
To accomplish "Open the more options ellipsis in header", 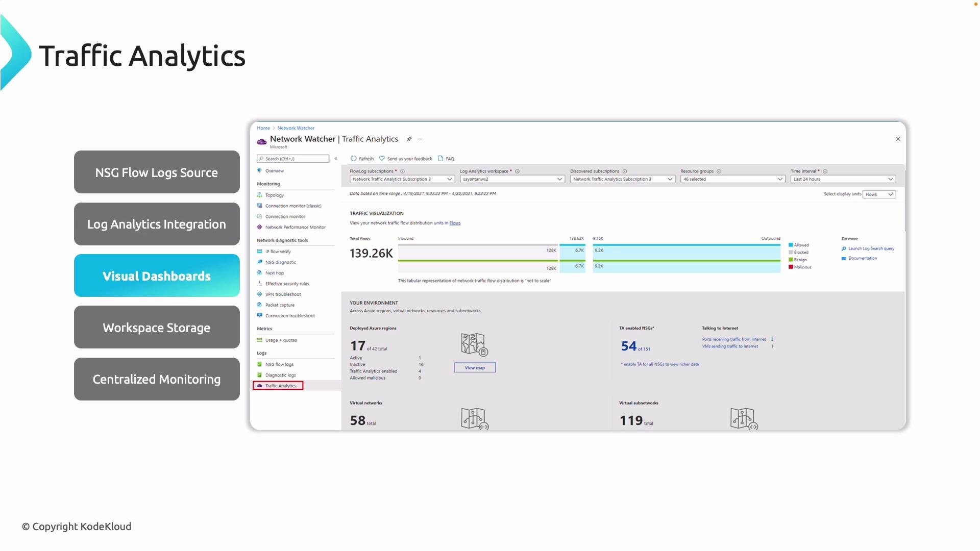I will coord(420,139).
